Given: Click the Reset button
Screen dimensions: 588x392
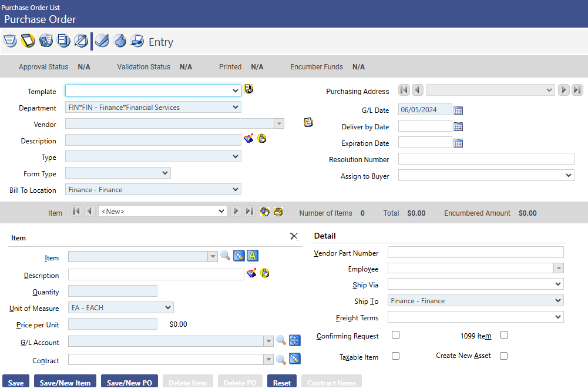Looking at the screenshot, I should pyautogui.click(x=282, y=382).
